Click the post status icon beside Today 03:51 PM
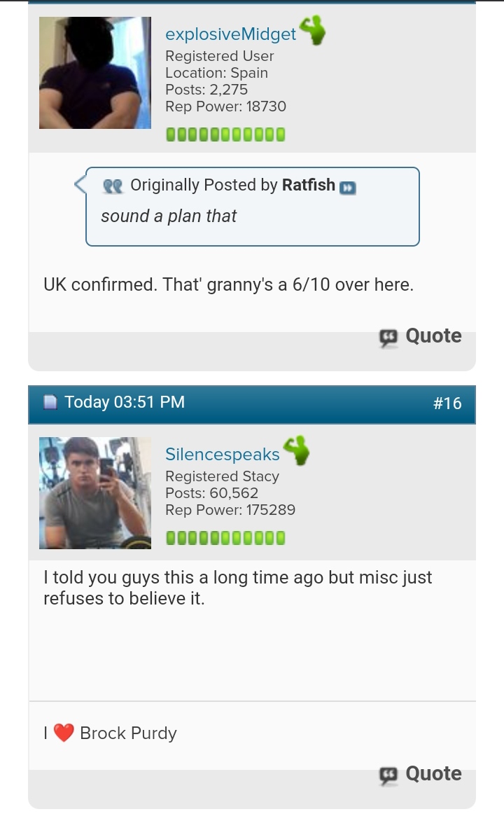Viewport: 504px width, 835px height. 50,401
